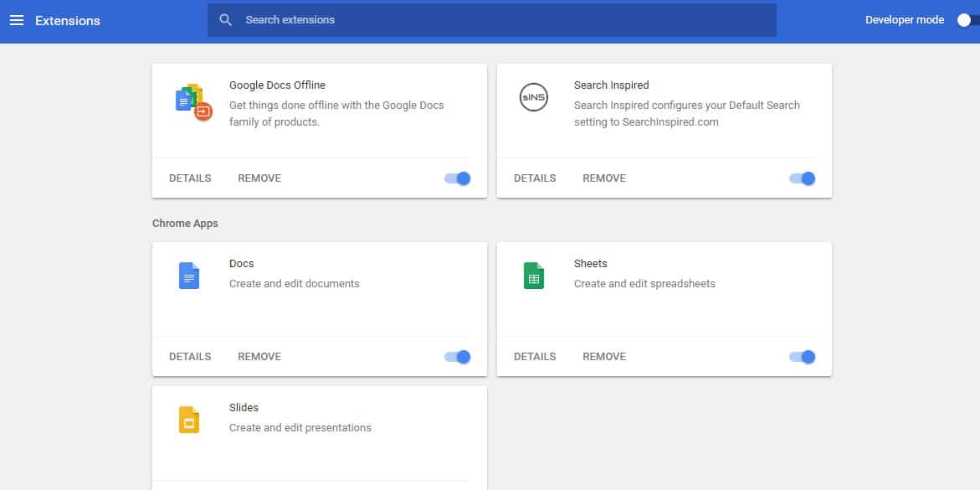The height and width of the screenshot is (490, 980).
Task: Remove the Search Inspired extension
Action: coord(604,178)
